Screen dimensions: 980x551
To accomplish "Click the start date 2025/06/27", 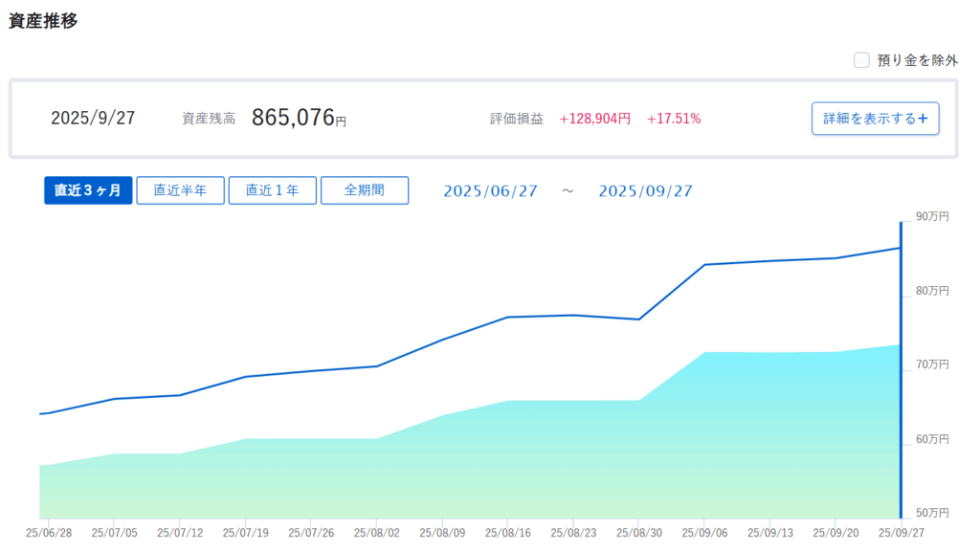I will click(490, 191).
